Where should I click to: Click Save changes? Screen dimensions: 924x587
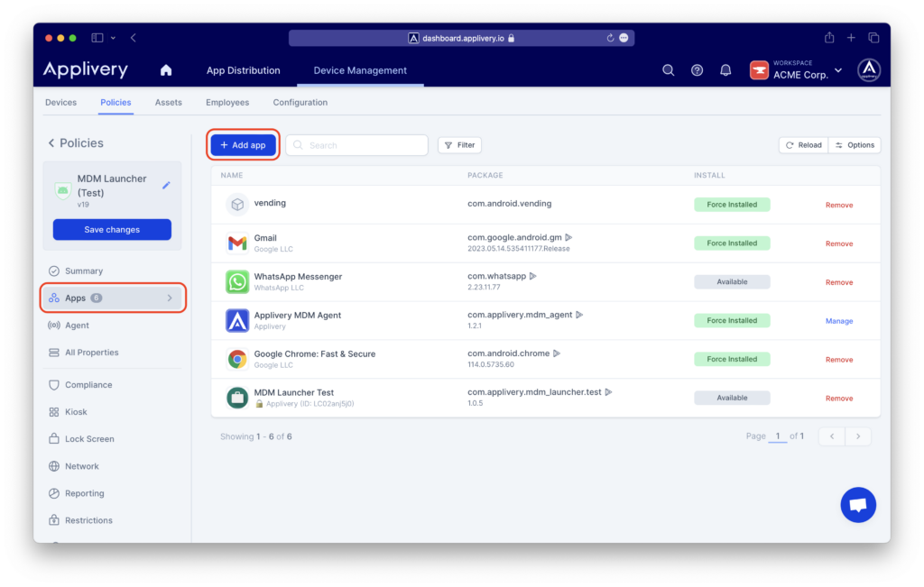112,230
